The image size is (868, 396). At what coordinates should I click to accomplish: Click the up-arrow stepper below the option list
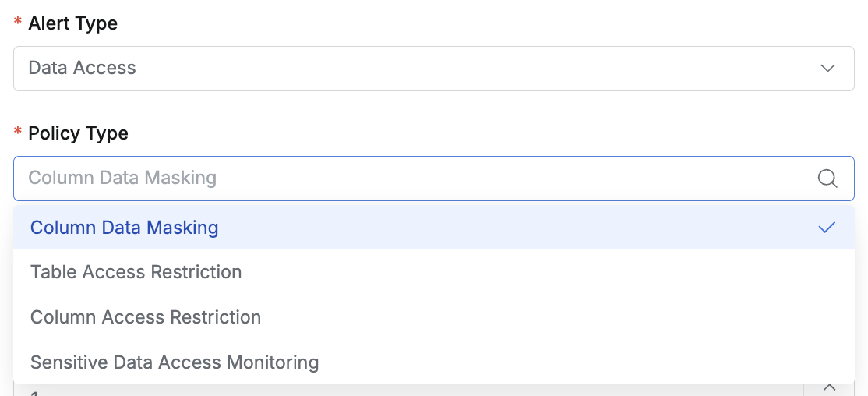829,388
